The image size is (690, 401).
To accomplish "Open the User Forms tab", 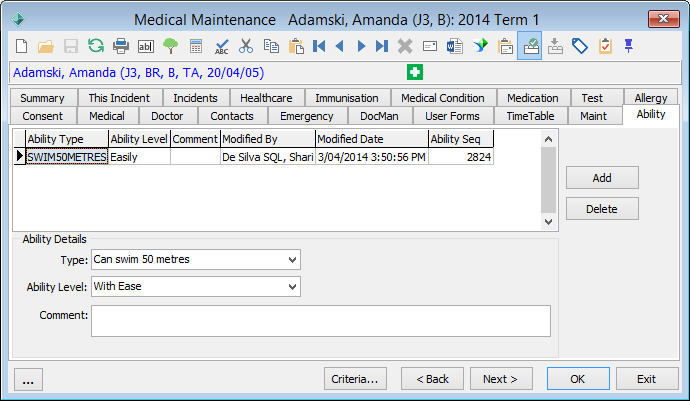I will pyautogui.click(x=452, y=116).
